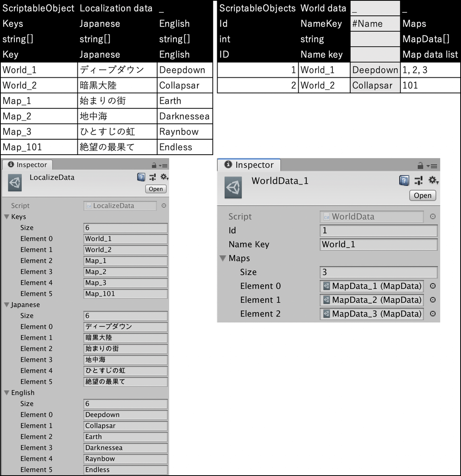This screenshot has height=476, width=461.
Task: Click the WorldData_1 Unity asset icon
Action: tap(233, 188)
